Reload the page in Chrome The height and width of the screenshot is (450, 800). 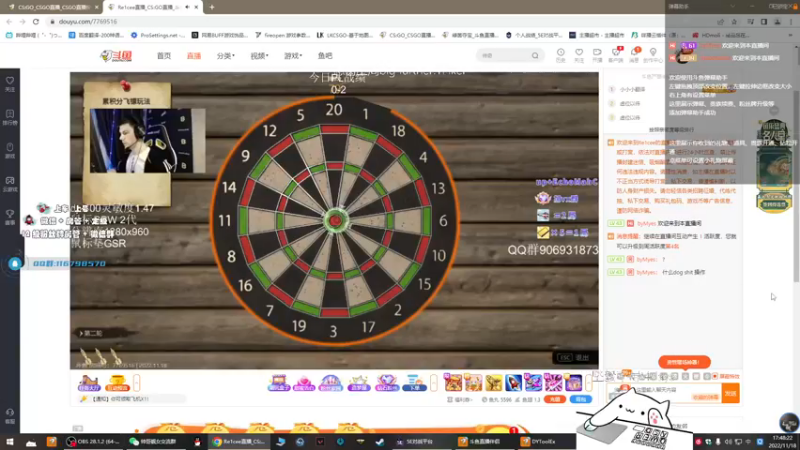36,21
